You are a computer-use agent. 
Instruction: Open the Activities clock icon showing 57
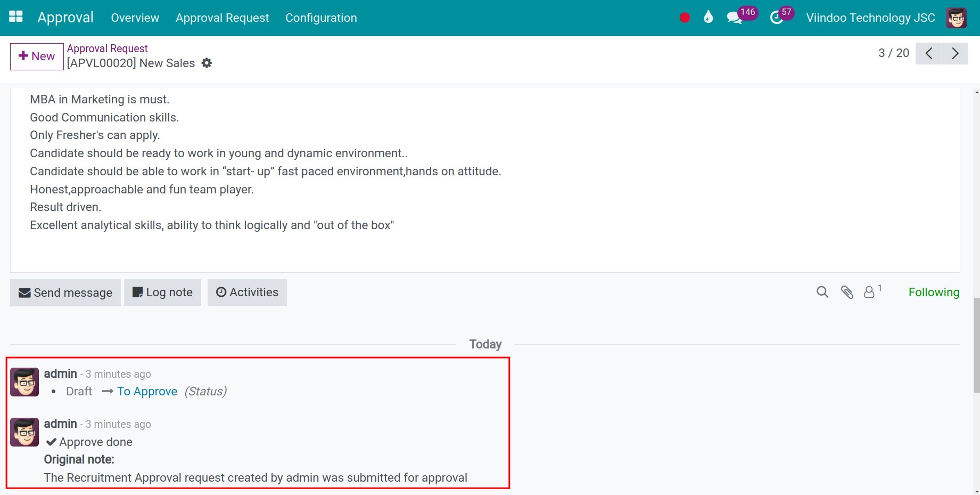776,18
